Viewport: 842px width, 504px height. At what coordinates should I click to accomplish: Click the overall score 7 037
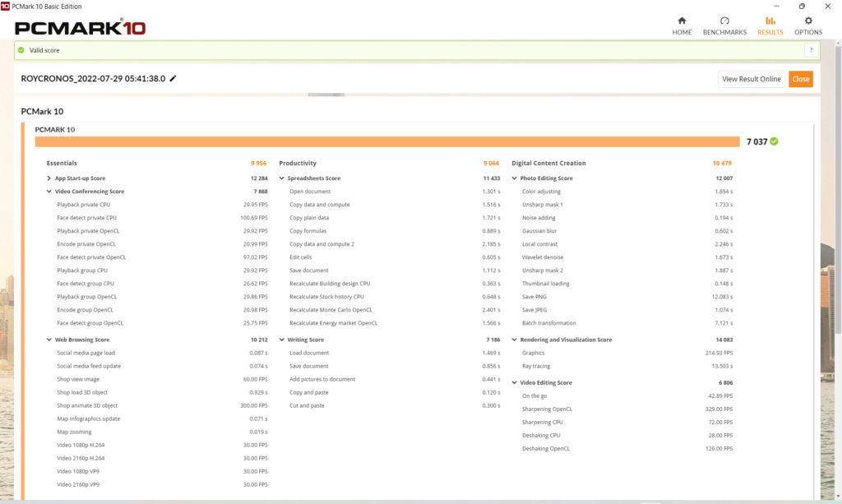756,141
